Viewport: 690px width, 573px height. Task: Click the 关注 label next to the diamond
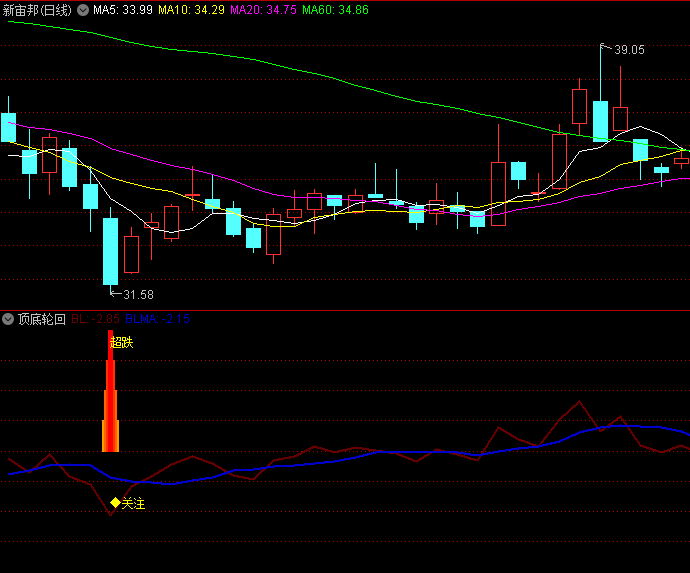tap(133, 503)
